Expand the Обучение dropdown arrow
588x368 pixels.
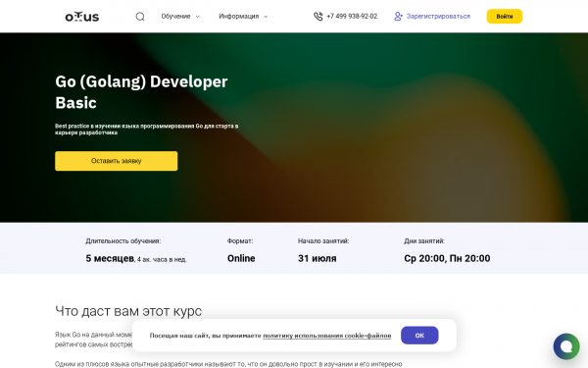(x=198, y=17)
